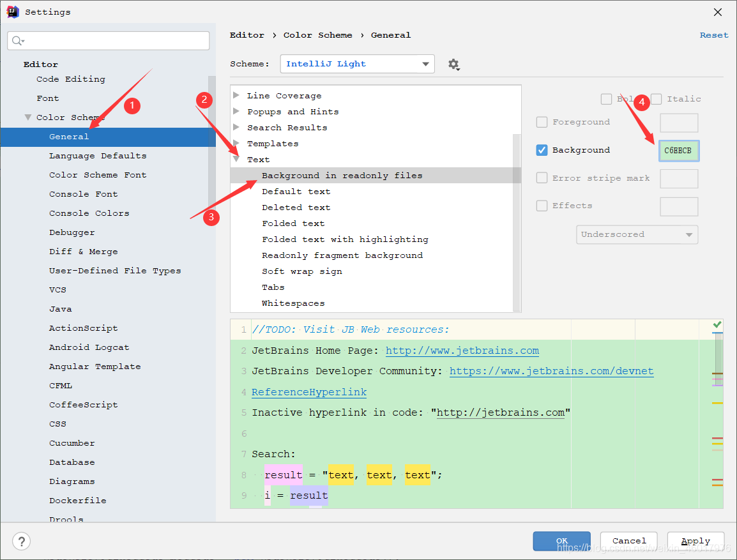
Task: Enable the Error stripe mark checkbox
Action: [542, 178]
